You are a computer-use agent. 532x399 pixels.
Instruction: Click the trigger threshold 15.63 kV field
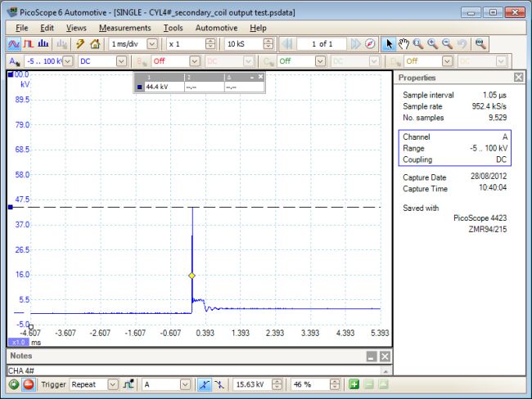coord(252,384)
